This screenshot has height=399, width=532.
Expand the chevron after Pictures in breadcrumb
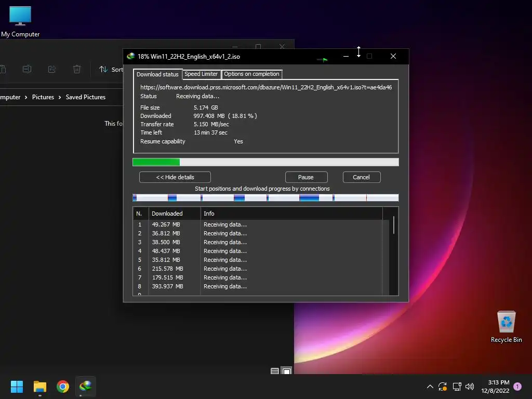pyautogui.click(x=60, y=97)
